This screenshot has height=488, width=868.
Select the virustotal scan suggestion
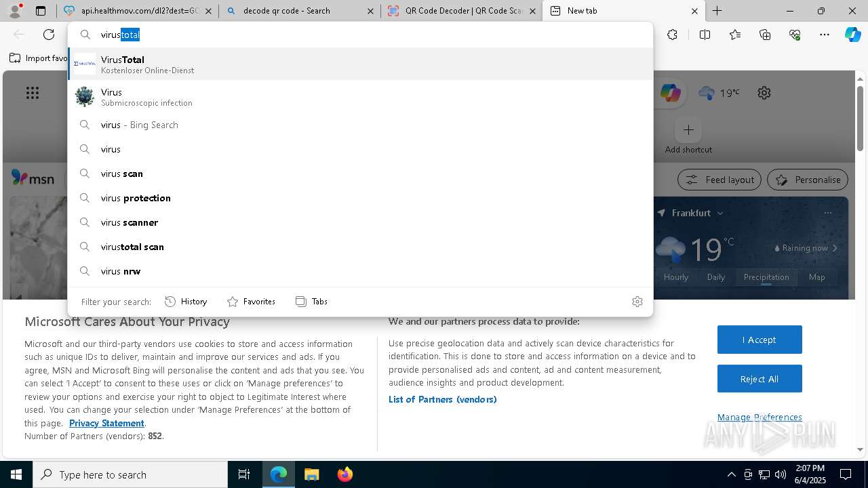pos(360,247)
